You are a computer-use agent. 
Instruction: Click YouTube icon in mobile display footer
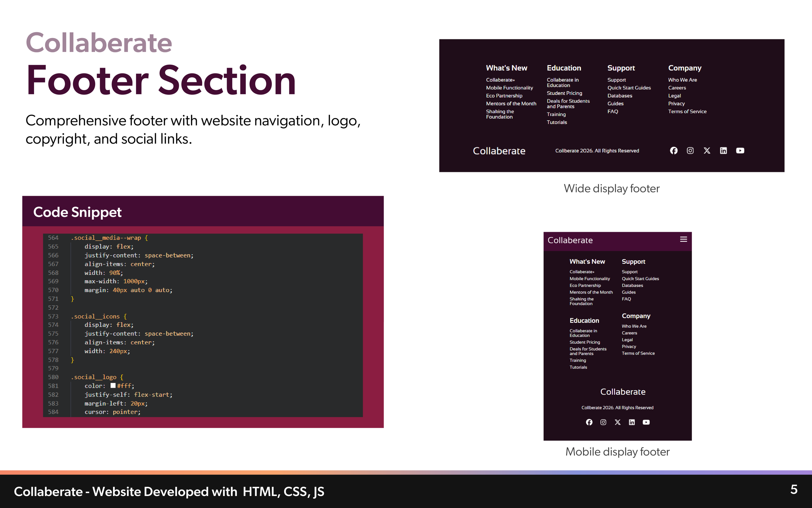[x=646, y=422]
